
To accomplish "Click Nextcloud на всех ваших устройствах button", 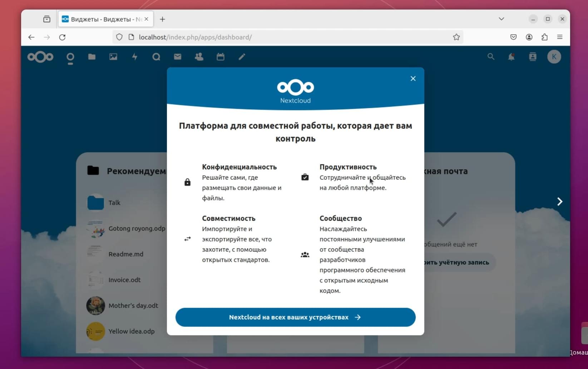I will [296, 317].
